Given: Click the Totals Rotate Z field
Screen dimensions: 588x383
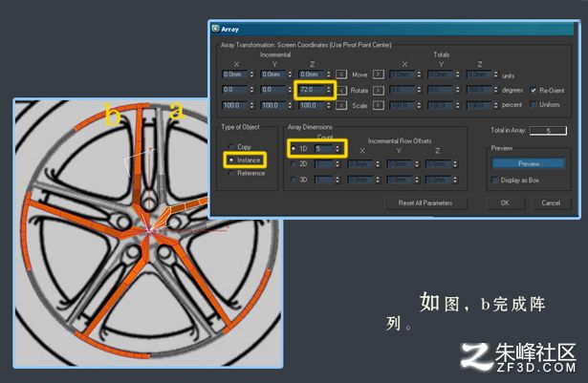Looking at the screenshot, I should (x=478, y=90).
